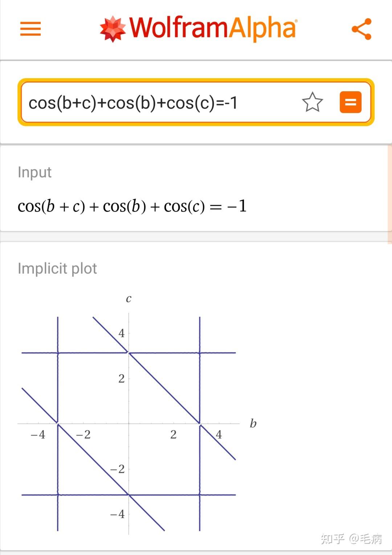392x555 pixels.
Task: Click tick label −2 on c axis
Action: pyautogui.click(x=117, y=469)
